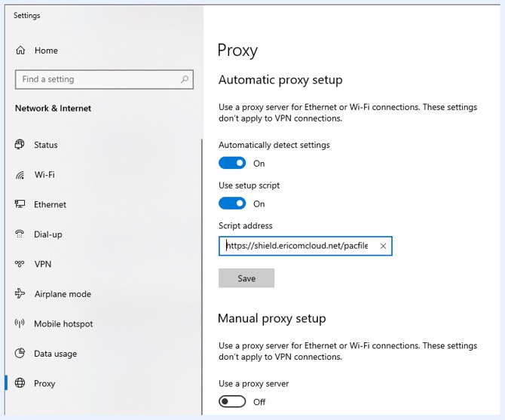This screenshot has height=420, width=505.
Task: Click the search magnifier icon
Action: (x=184, y=79)
